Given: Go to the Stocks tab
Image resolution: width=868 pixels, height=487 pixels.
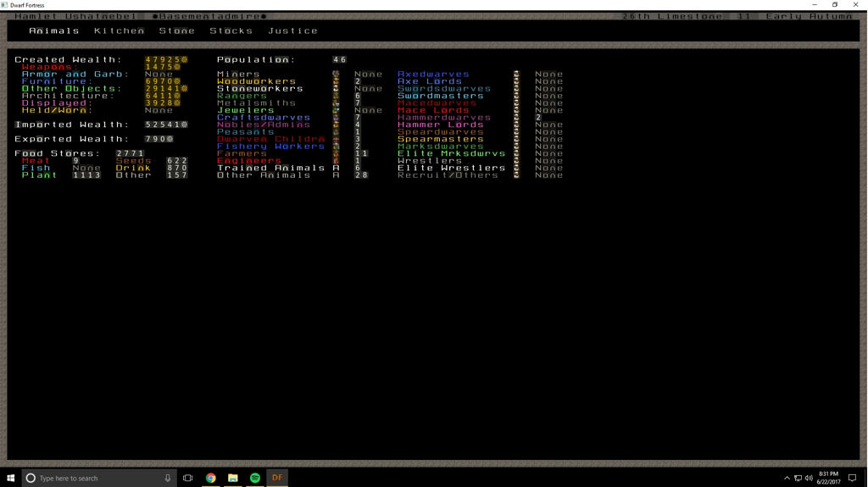Looking at the screenshot, I should [231, 30].
